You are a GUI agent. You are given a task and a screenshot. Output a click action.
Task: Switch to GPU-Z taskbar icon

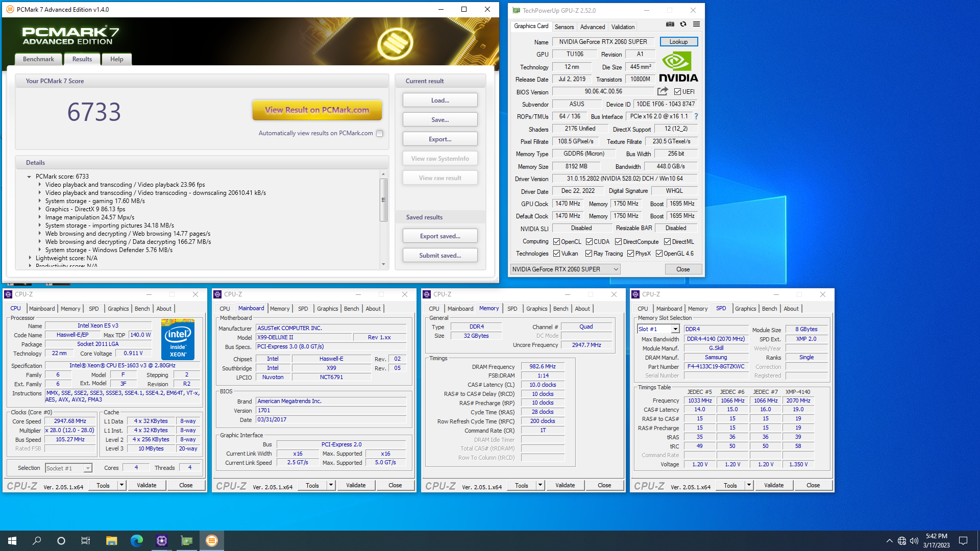click(x=187, y=541)
